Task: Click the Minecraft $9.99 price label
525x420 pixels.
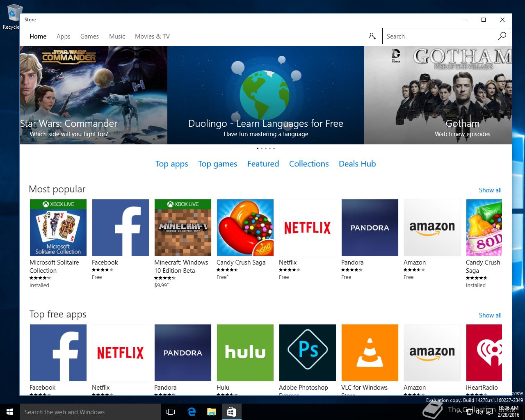Action: (x=161, y=285)
